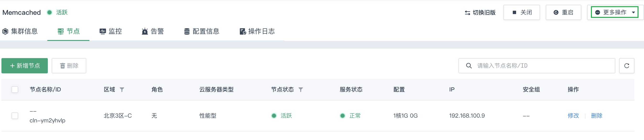Open the Cluster Info tab
This screenshot has height=140, width=644.
coord(20,31)
